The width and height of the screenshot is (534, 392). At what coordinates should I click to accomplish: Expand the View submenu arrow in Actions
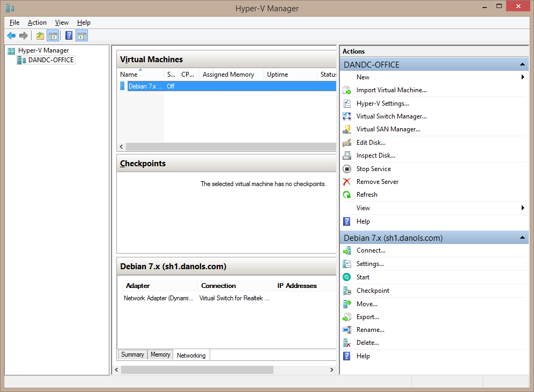[x=523, y=208]
